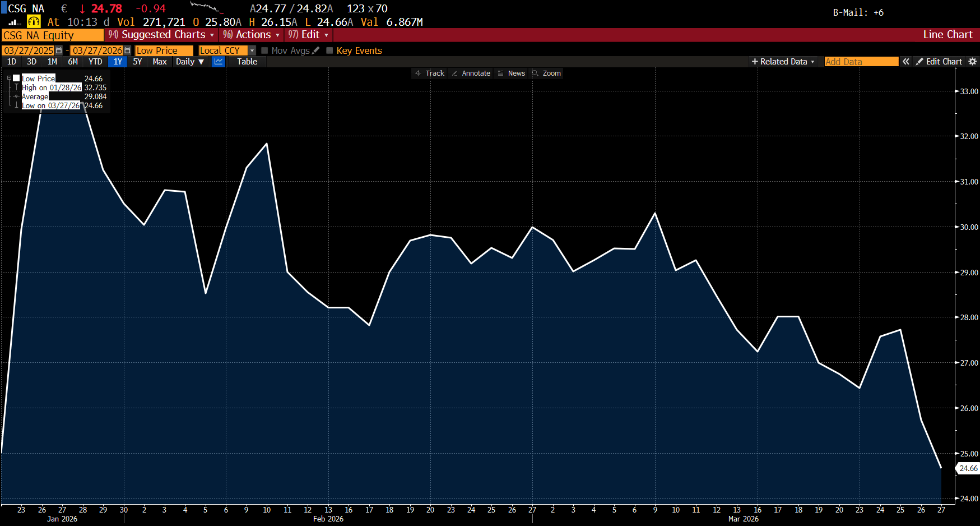Click the signal bars icon
This screenshot has width=980, height=526.
(15, 22)
